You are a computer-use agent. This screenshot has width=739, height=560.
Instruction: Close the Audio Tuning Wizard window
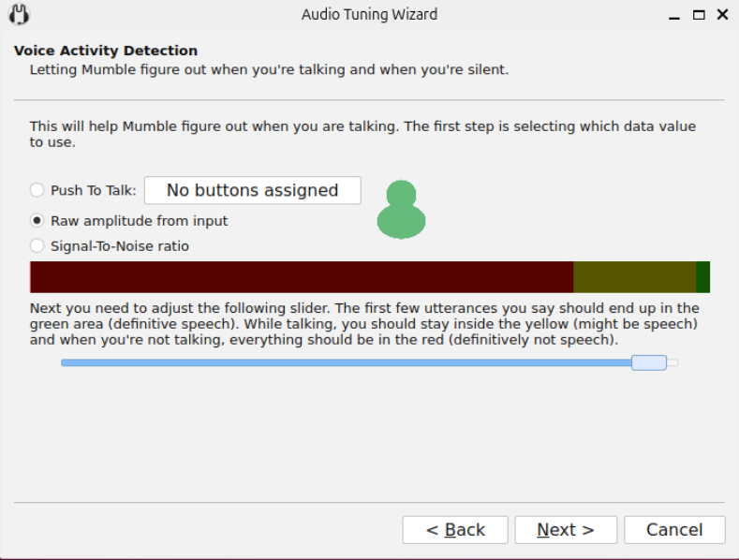click(722, 15)
